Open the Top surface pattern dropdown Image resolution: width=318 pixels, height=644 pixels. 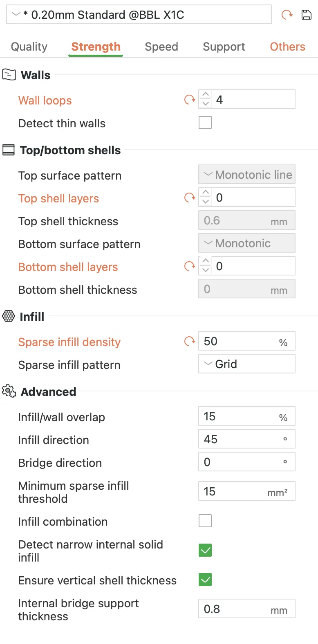click(247, 175)
